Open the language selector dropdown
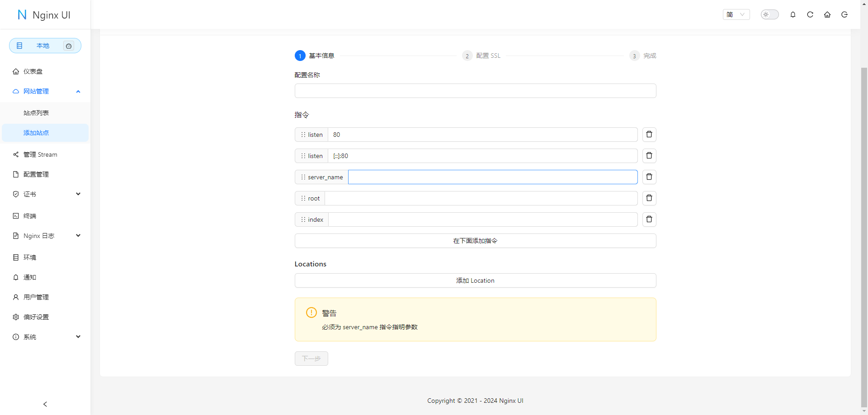Image resolution: width=868 pixels, height=415 pixels. point(736,14)
